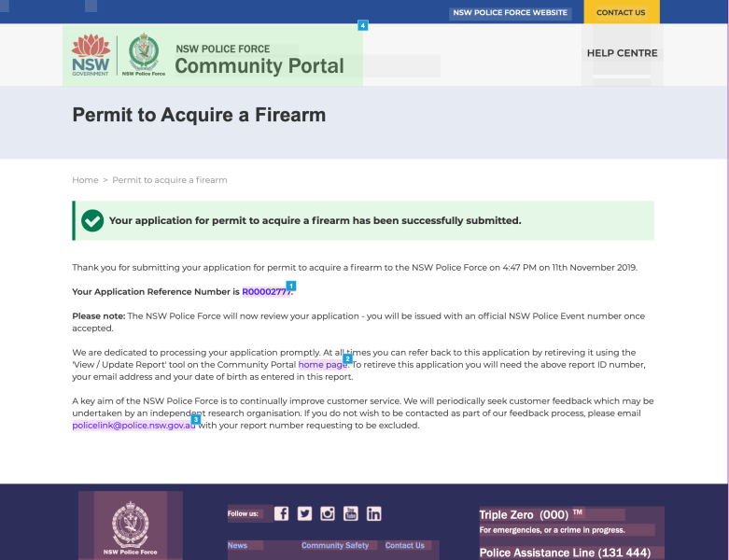
Task: Click the 'Please note:' bold text
Action: coord(99,316)
